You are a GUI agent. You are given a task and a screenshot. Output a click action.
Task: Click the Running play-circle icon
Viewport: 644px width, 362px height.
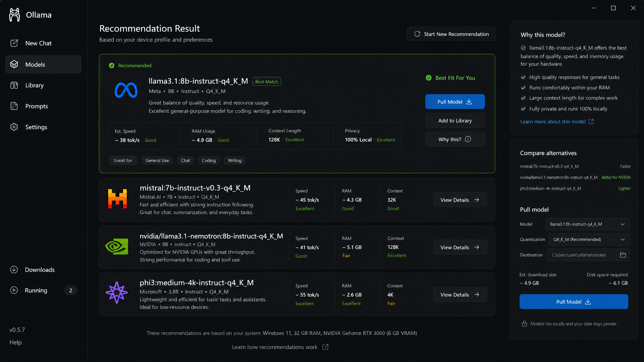pyautogui.click(x=14, y=290)
